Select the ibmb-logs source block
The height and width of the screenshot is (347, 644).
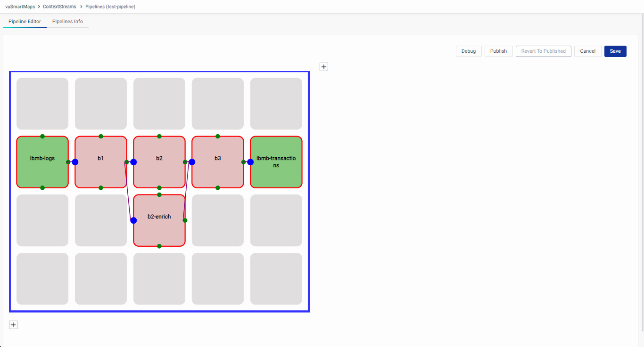[x=42, y=158]
